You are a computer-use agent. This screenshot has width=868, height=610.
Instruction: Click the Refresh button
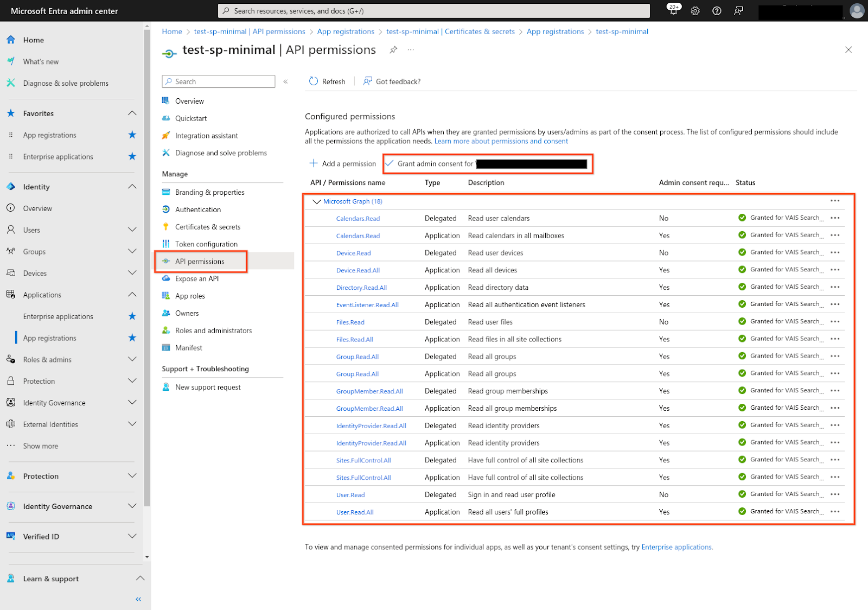tap(327, 81)
